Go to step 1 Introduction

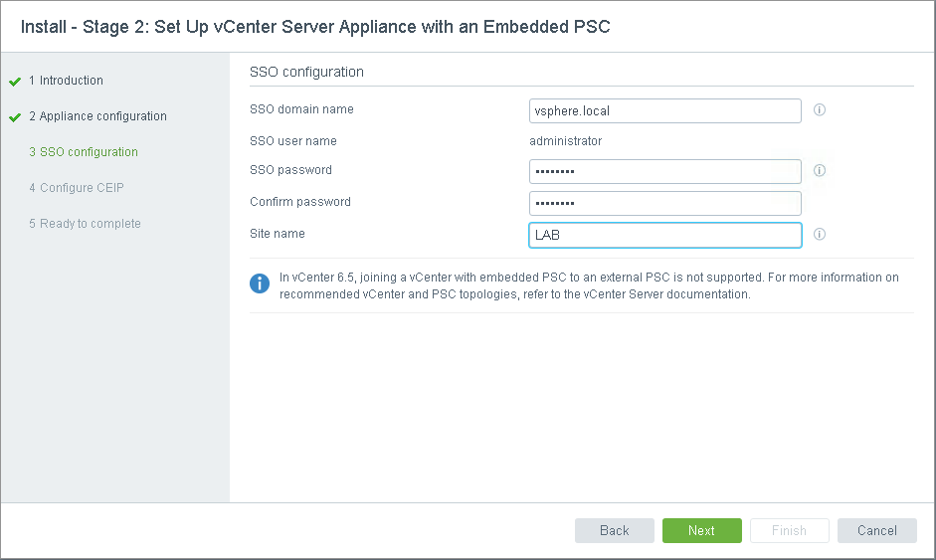pos(66,81)
